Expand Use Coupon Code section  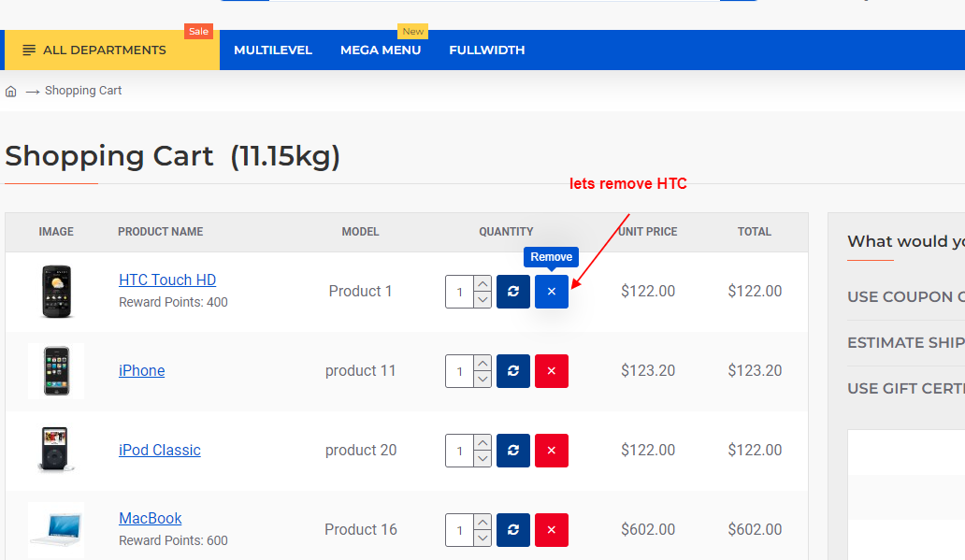coord(906,296)
